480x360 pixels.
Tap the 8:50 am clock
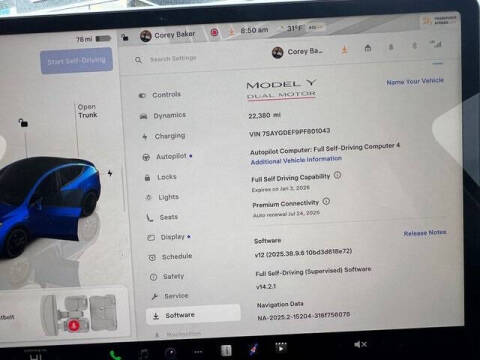coord(254,30)
